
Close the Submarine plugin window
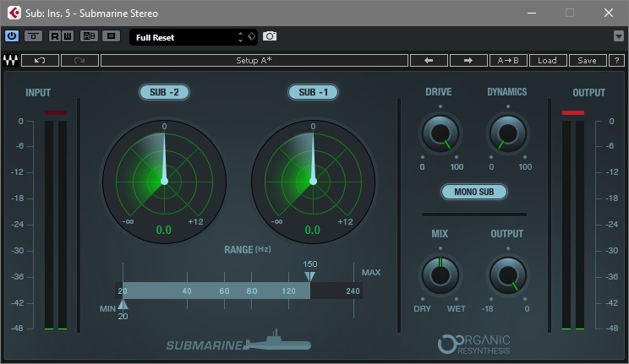click(x=609, y=13)
